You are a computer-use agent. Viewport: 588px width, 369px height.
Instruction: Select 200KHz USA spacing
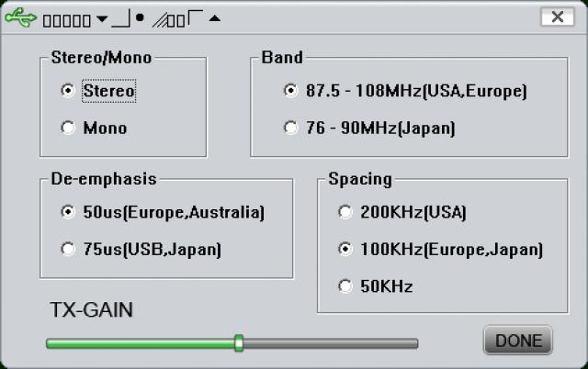pos(345,212)
